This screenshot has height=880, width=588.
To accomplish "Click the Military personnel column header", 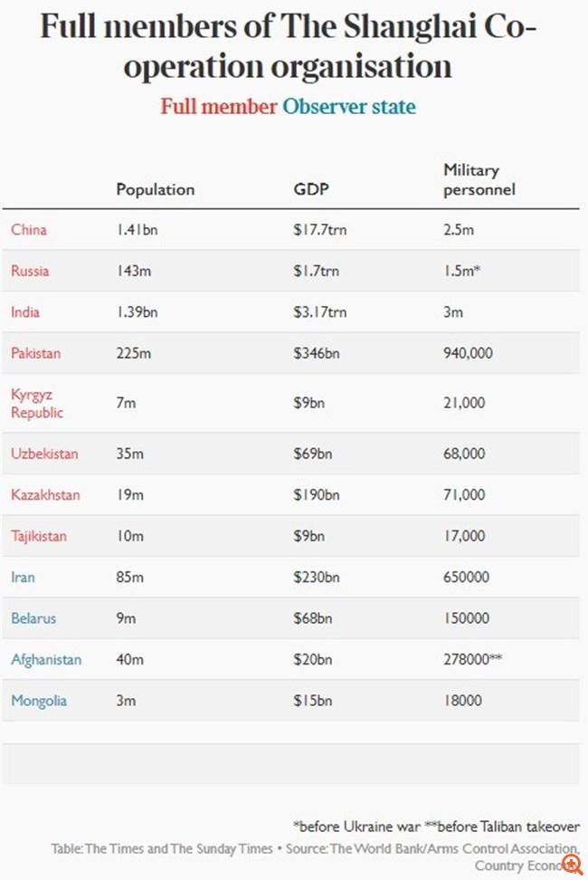I will tap(479, 180).
